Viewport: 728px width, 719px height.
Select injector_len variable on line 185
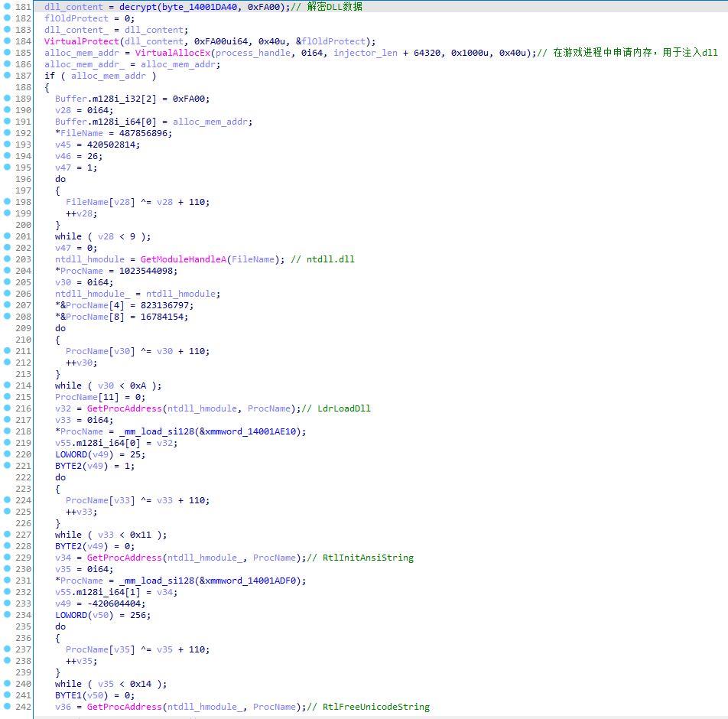point(366,53)
